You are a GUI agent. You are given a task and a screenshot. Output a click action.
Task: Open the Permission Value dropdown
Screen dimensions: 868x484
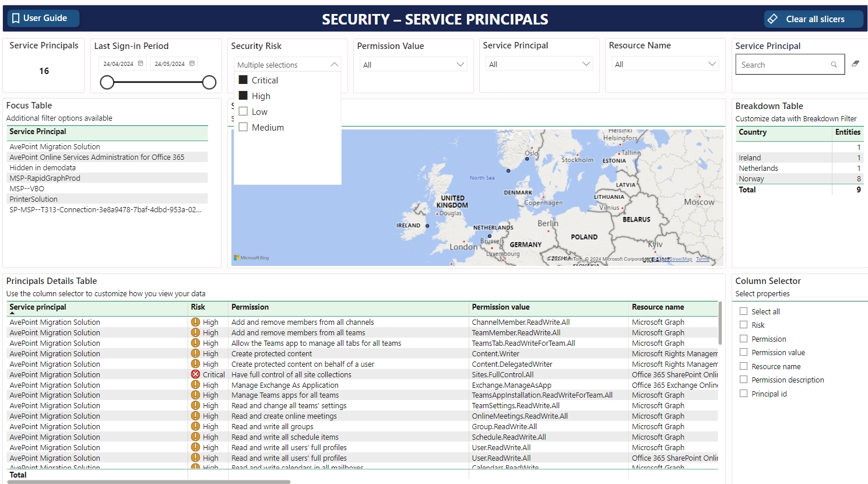click(413, 65)
